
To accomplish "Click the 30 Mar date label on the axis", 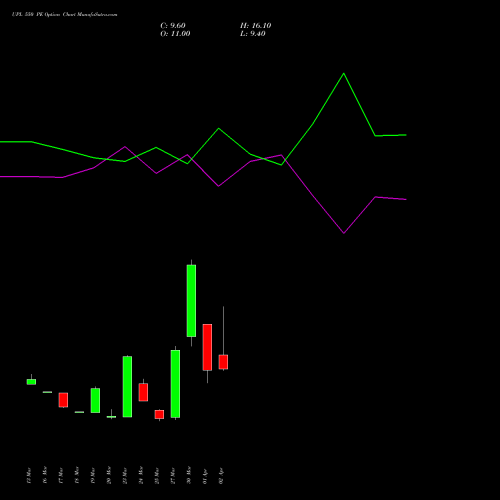I will click(189, 475).
